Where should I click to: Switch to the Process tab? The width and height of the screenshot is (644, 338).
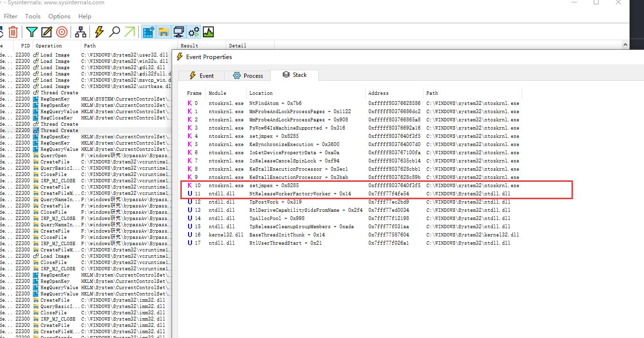click(x=248, y=75)
